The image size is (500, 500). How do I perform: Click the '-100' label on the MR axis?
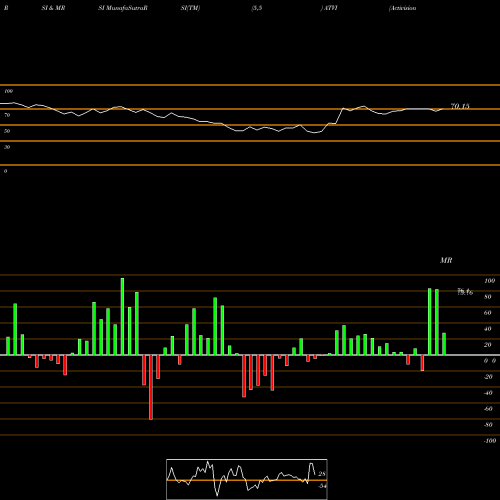coord(489,441)
